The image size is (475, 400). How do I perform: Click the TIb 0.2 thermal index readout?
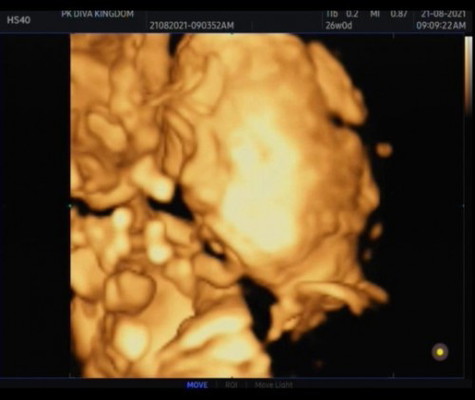(342, 14)
